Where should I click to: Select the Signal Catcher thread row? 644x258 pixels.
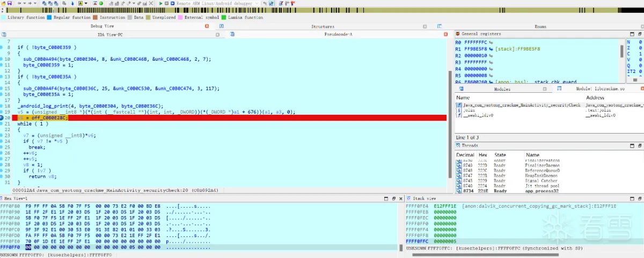click(550, 181)
